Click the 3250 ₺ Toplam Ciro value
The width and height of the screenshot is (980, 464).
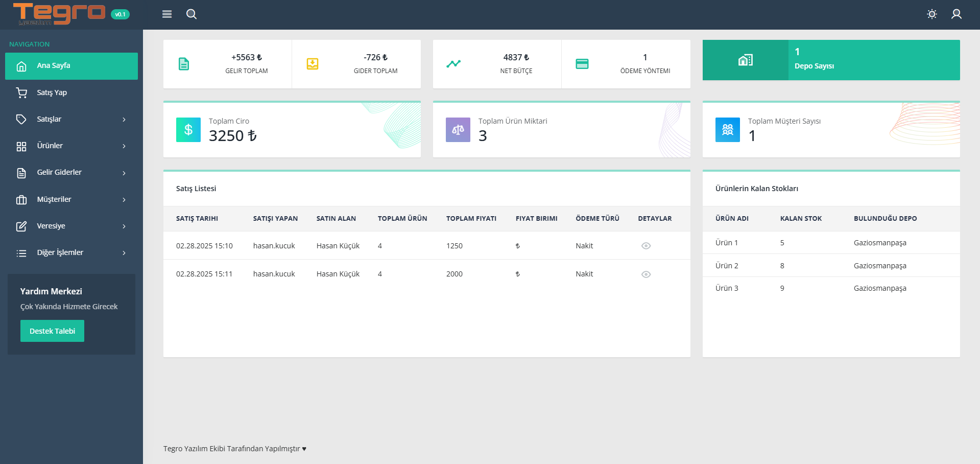point(233,136)
